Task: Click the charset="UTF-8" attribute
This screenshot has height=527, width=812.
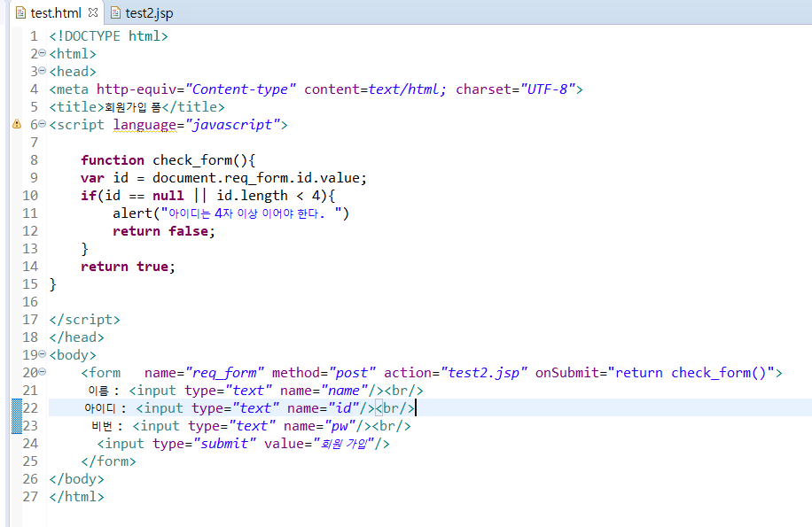Action: pos(515,89)
